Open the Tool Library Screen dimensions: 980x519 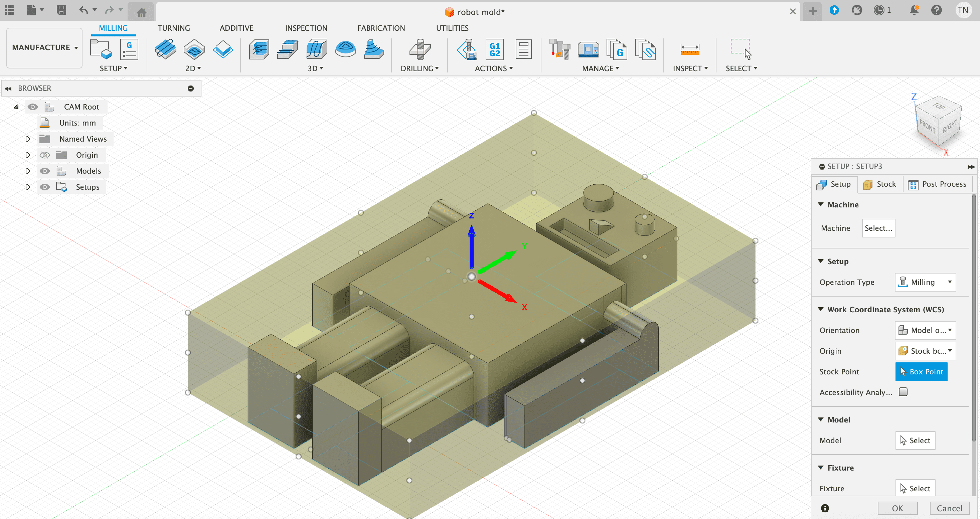559,49
